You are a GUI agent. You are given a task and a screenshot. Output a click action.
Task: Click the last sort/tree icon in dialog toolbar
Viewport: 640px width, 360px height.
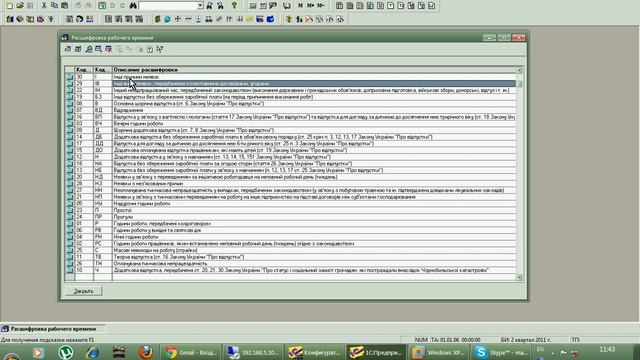[160, 49]
